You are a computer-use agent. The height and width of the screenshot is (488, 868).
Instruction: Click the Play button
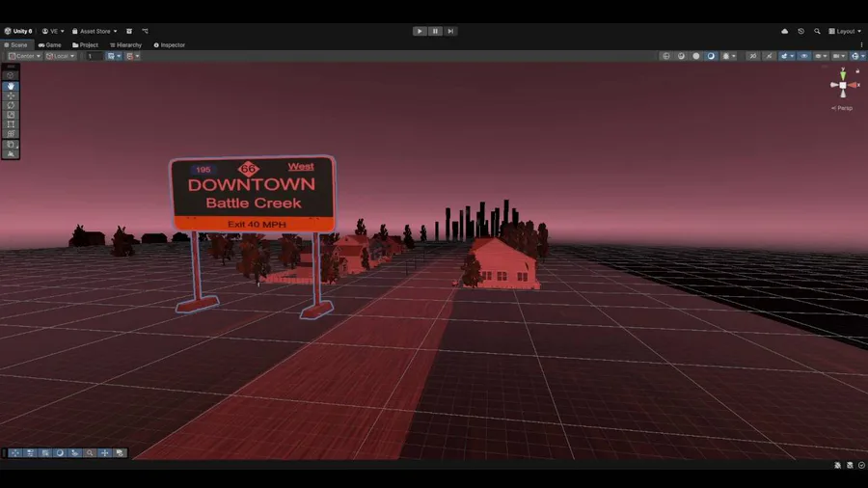tap(420, 31)
